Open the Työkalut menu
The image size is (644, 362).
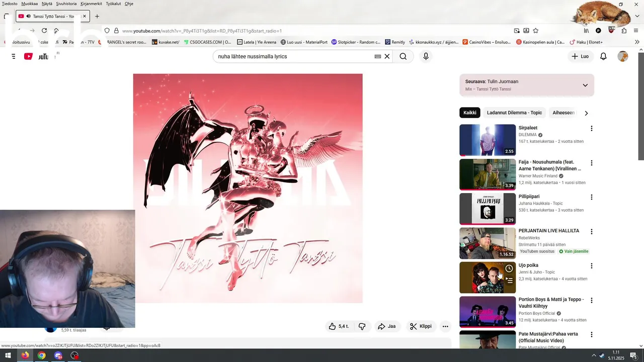pos(113,4)
